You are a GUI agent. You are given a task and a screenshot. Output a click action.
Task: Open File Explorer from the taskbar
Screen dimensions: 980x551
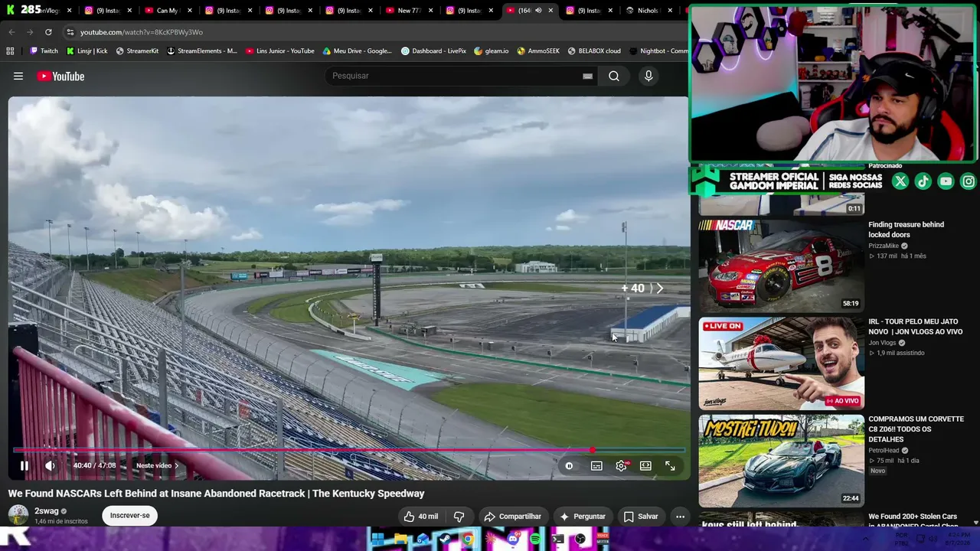(x=400, y=540)
